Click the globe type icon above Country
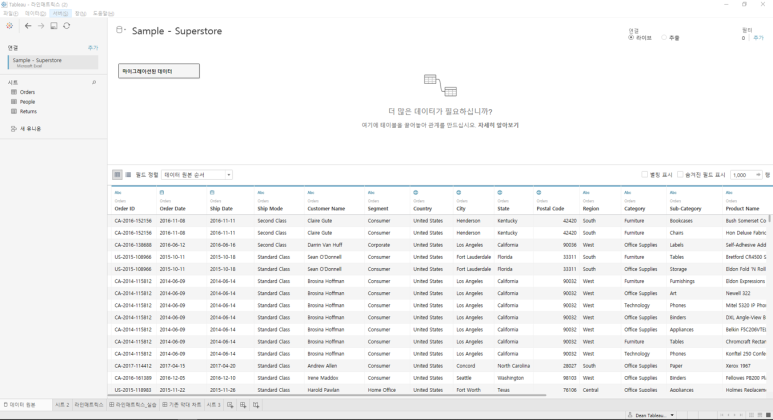 [416, 192]
